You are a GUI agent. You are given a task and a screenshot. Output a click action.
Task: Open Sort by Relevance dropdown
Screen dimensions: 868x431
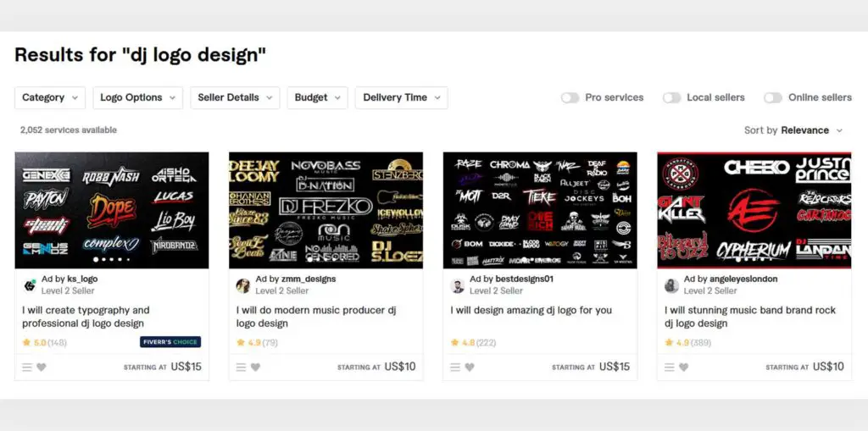coord(793,130)
